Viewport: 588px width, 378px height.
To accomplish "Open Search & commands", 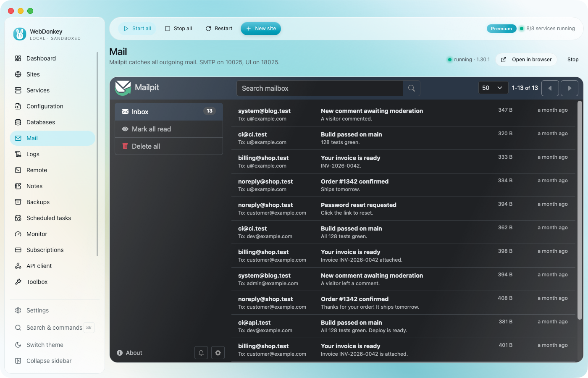I will coord(52,328).
